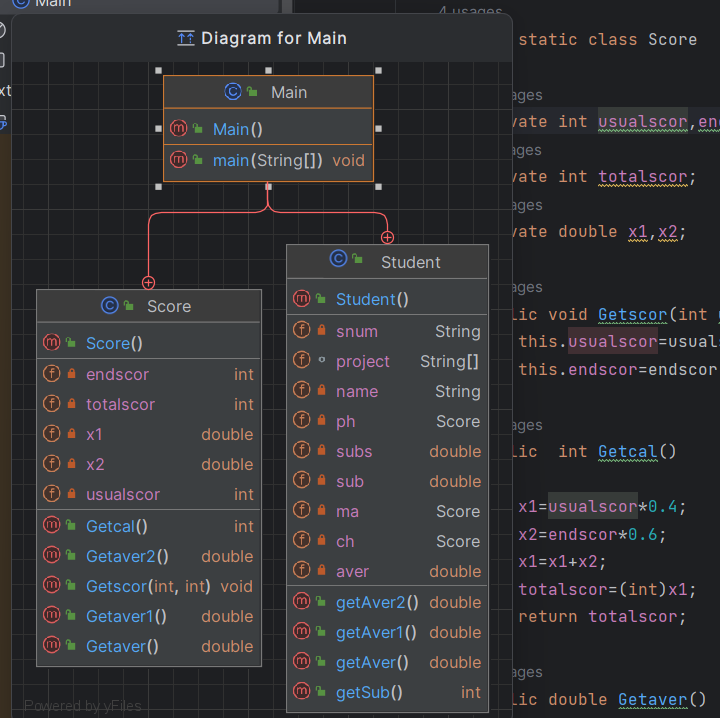Image resolution: width=720 pixels, height=718 pixels.
Task: Click the class icon beside Score title
Action: pyautogui.click(x=109, y=306)
